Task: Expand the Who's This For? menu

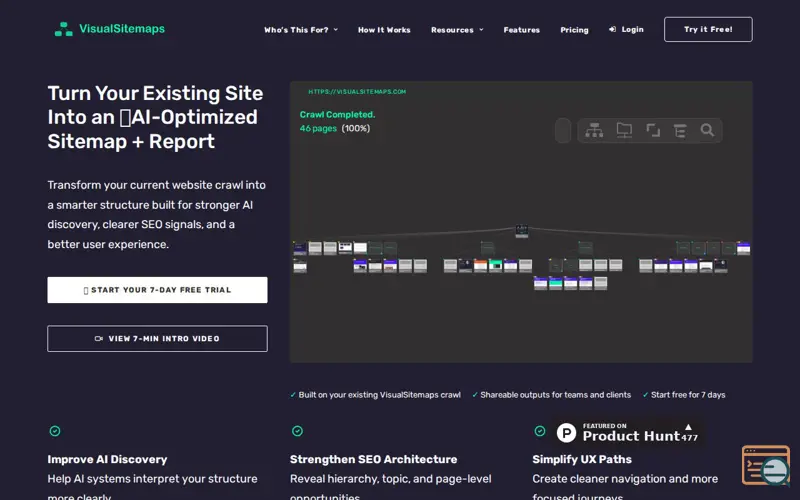Action: (301, 30)
